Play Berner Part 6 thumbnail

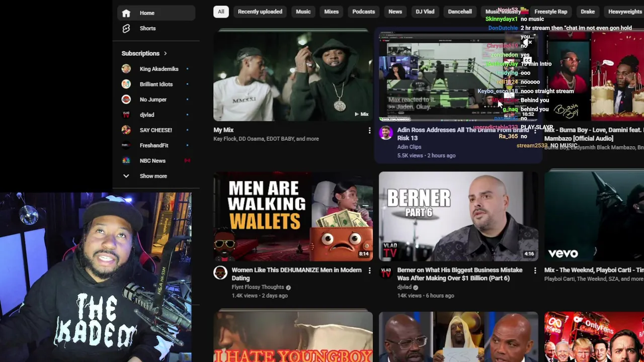[x=458, y=217]
